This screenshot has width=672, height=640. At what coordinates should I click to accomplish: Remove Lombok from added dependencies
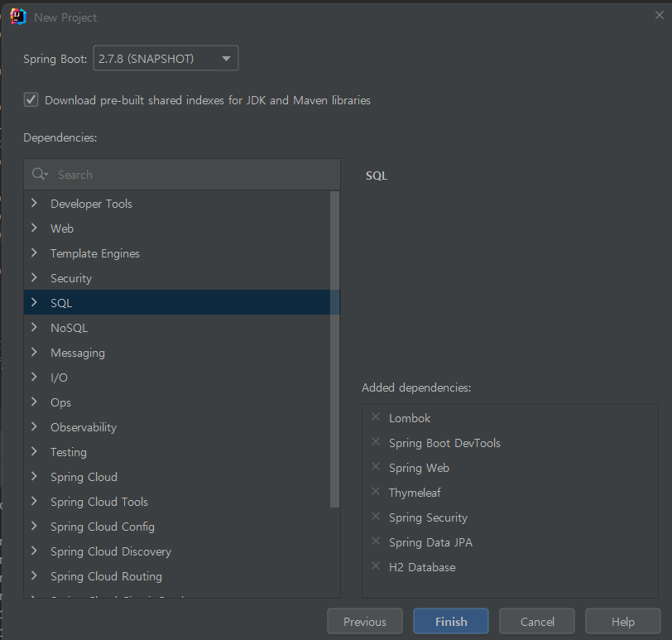[x=376, y=417]
